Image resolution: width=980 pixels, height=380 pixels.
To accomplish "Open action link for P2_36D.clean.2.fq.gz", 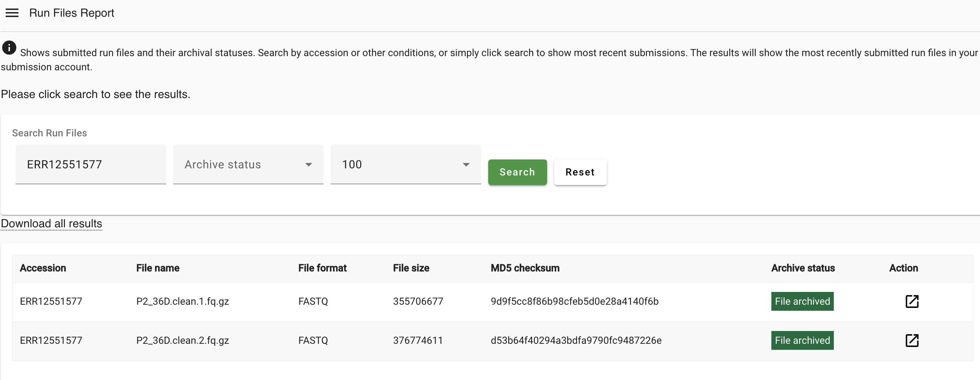I will coord(912,340).
